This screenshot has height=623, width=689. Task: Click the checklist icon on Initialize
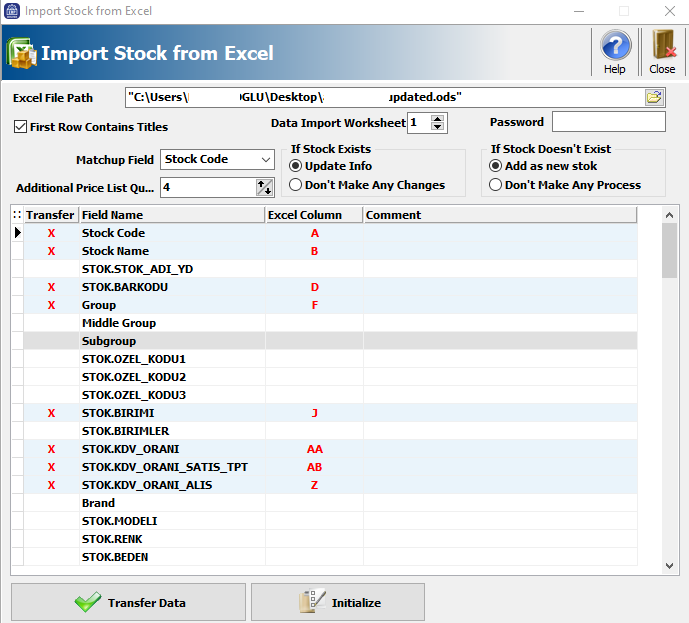click(312, 601)
